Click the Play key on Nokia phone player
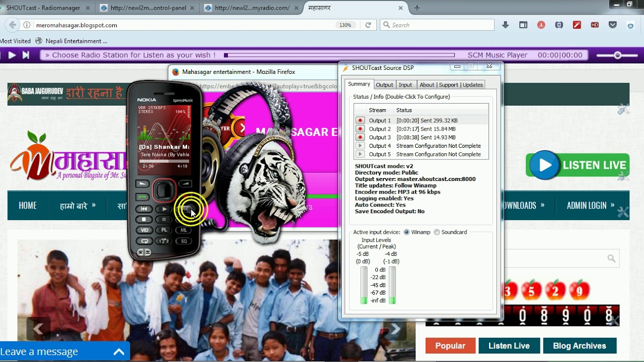Image resolution: width=644 pixels, height=362 pixels. pyautogui.click(x=164, y=209)
